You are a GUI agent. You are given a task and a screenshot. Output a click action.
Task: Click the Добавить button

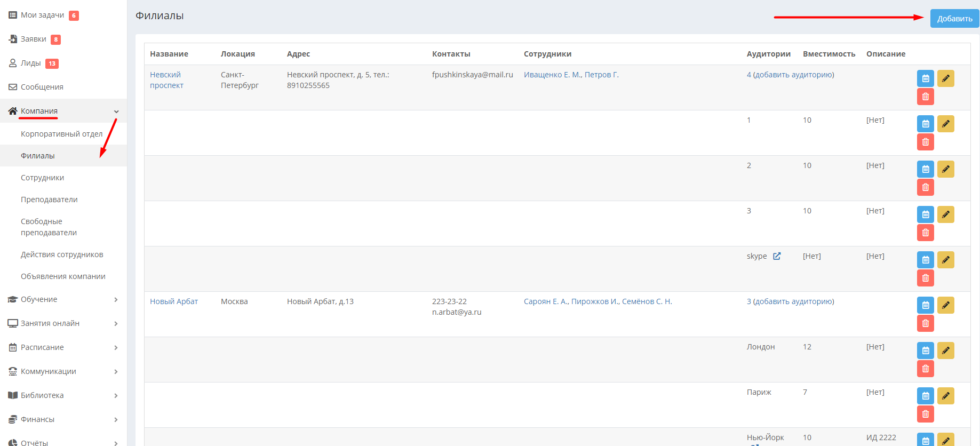[x=954, y=19]
